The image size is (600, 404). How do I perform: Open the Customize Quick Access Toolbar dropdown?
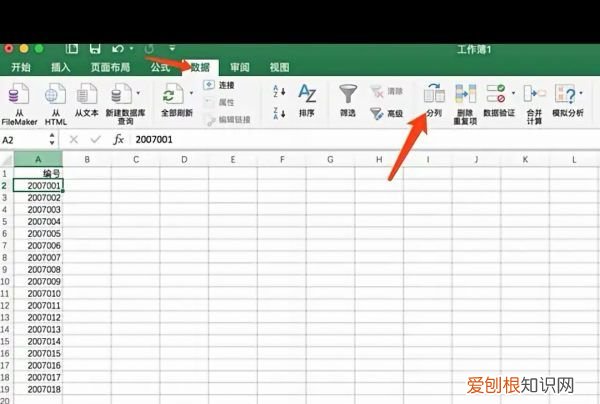(172, 49)
